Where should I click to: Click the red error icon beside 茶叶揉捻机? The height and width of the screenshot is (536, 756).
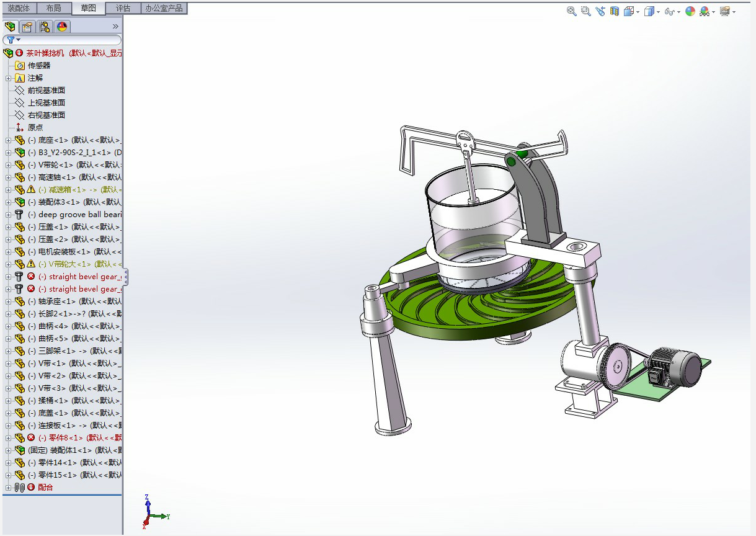[x=19, y=53]
